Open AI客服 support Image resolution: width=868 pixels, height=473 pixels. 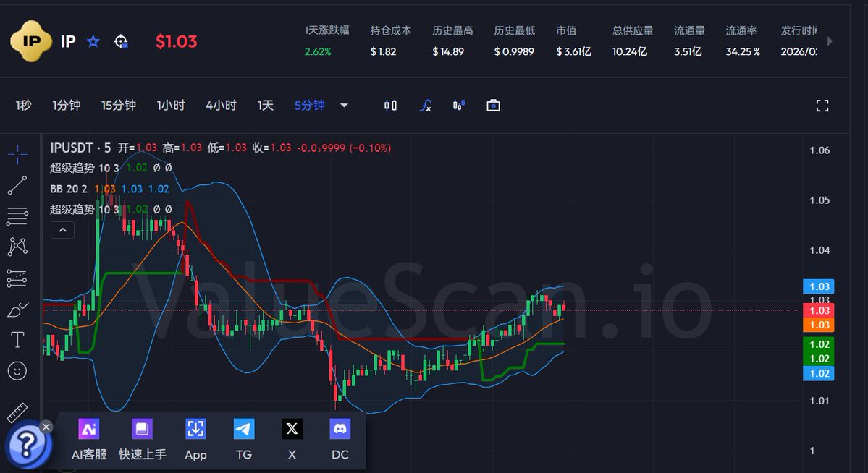tap(89, 440)
